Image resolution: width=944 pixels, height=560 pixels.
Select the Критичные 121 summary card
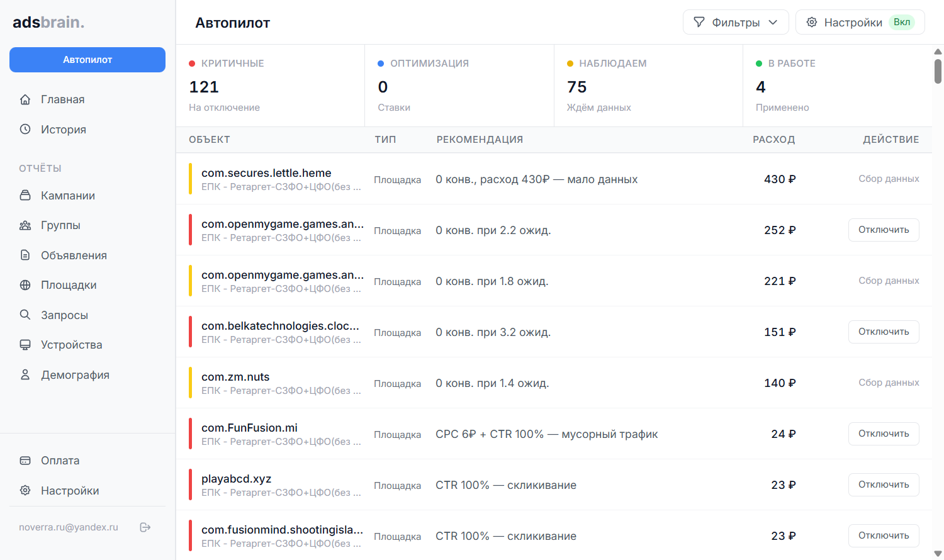(270, 86)
